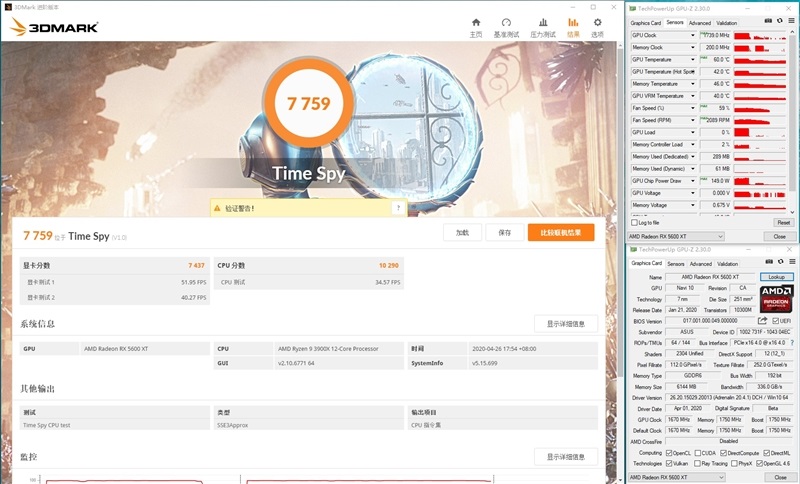Click the Lookup button in GPU-Z
The height and width of the screenshot is (484, 800).
point(777,277)
